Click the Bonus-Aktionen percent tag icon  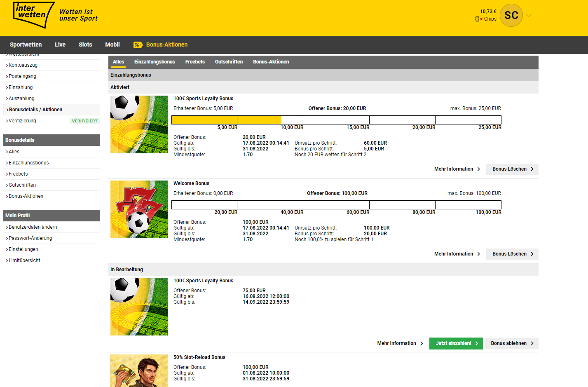pyautogui.click(x=138, y=45)
